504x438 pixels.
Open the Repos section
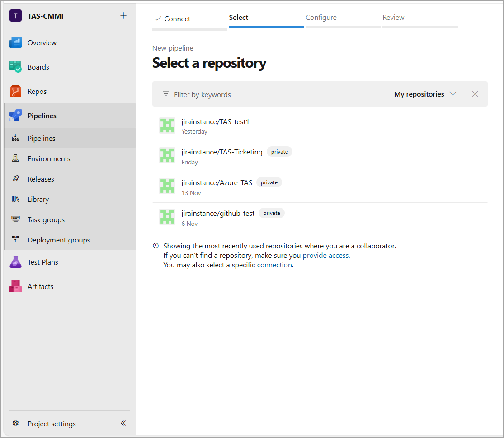[x=14, y=91]
